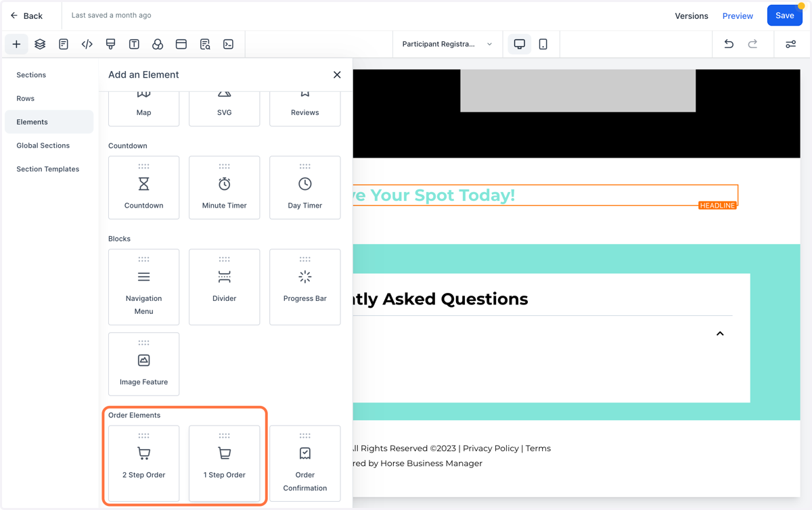
Task: Click the Terms footer text
Action: click(x=539, y=448)
